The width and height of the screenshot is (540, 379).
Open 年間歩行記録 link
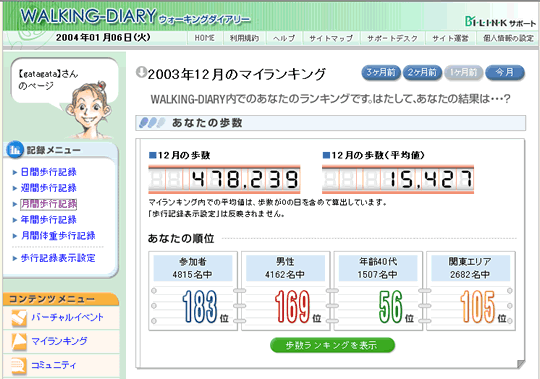click(x=48, y=220)
